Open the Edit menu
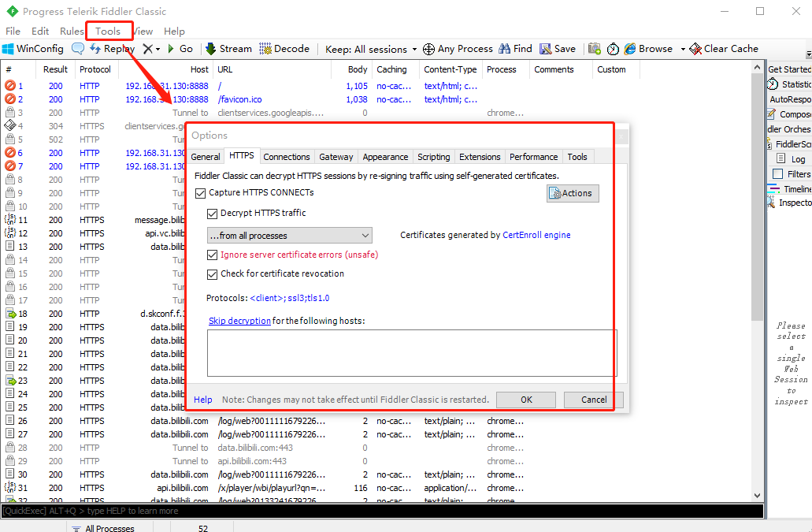Image resolution: width=812 pixels, height=532 pixels. point(40,31)
